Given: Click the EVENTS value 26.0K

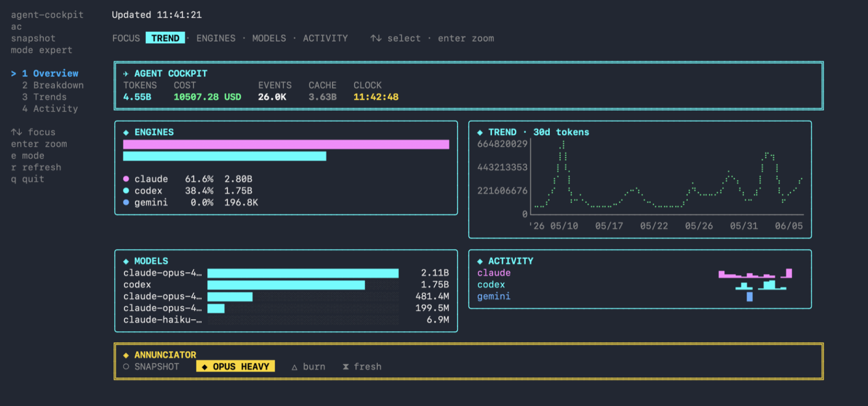Looking at the screenshot, I should 272,97.
